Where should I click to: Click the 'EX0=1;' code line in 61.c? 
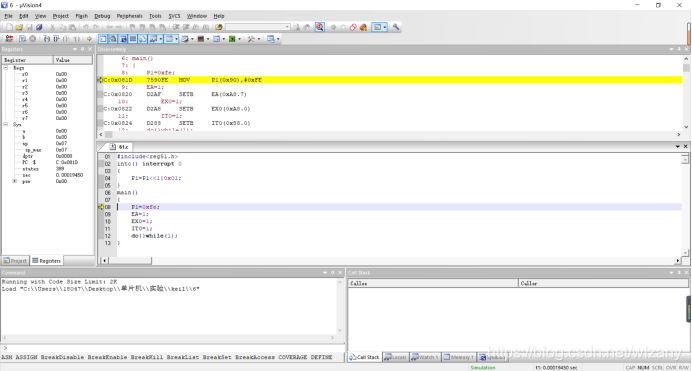coord(142,221)
